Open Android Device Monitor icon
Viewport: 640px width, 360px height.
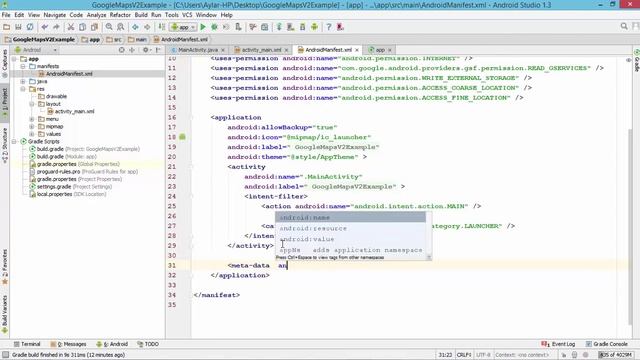coord(314,27)
